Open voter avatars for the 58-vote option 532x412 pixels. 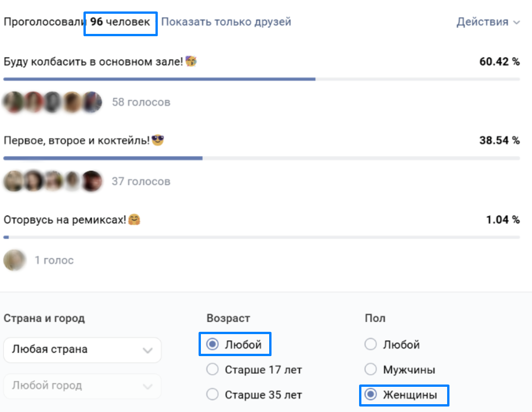coord(52,102)
